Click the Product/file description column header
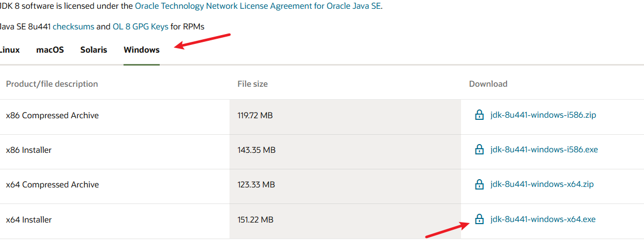The image size is (644, 252). [x=52, y=84]
